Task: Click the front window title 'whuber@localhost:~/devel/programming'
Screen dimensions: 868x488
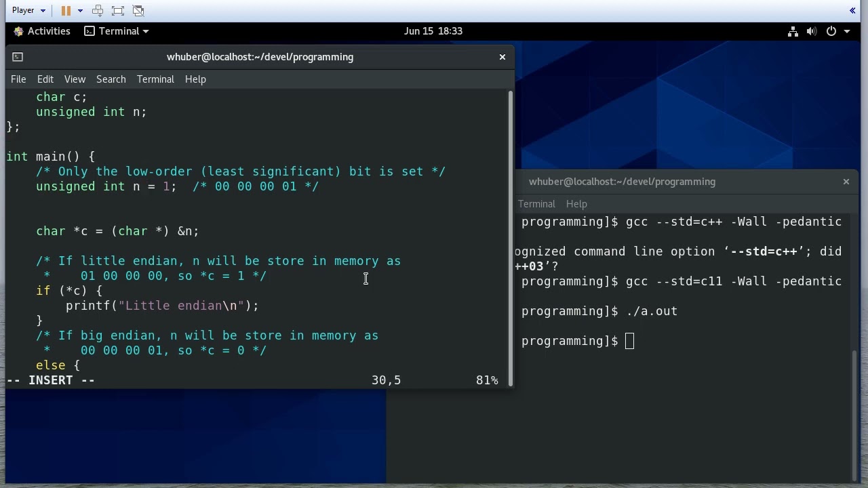Action: pyautogui.click(x=260, y=57)
